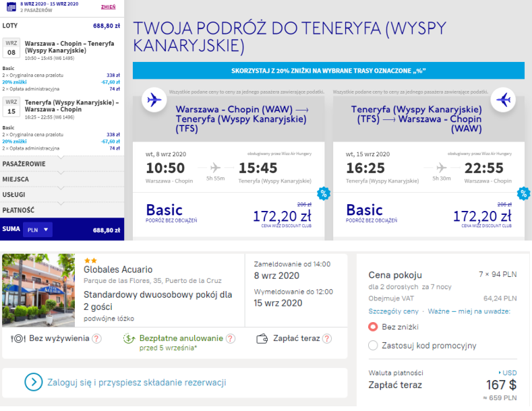Click the airplane icon on the return flight card
Screen dimensions: 532x411
point(503,100)
